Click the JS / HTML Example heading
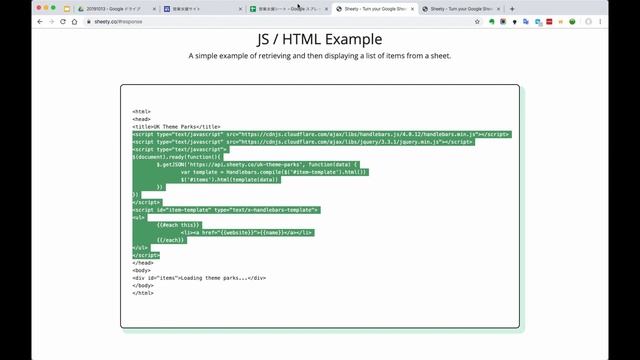Screen dimensions: 640x360 (320, 39)
